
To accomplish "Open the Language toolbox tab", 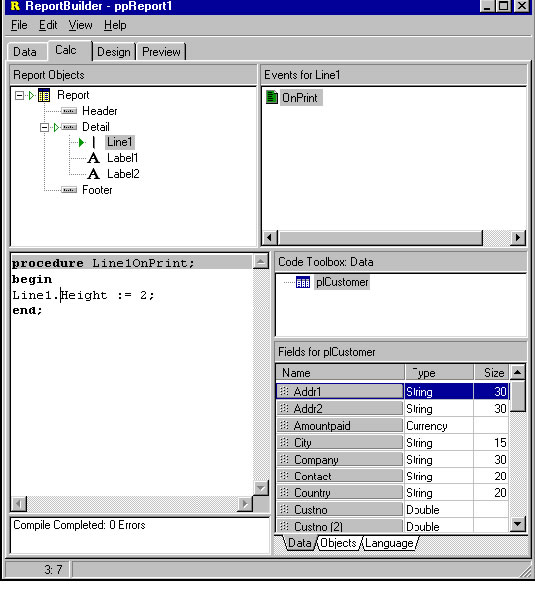I will (389, 543).
